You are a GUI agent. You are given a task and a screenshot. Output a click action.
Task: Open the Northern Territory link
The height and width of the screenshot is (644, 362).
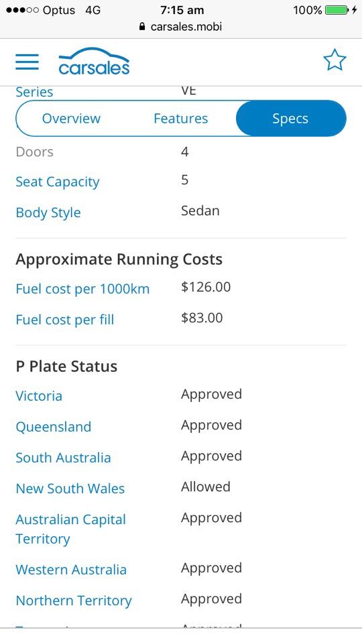pyautogui.click(x=74, y=600)
